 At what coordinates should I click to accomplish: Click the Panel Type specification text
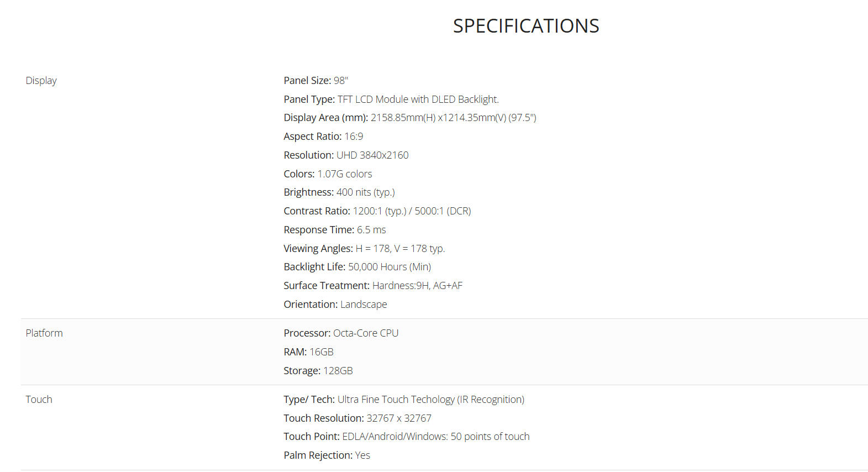click(x=391, y=99)
